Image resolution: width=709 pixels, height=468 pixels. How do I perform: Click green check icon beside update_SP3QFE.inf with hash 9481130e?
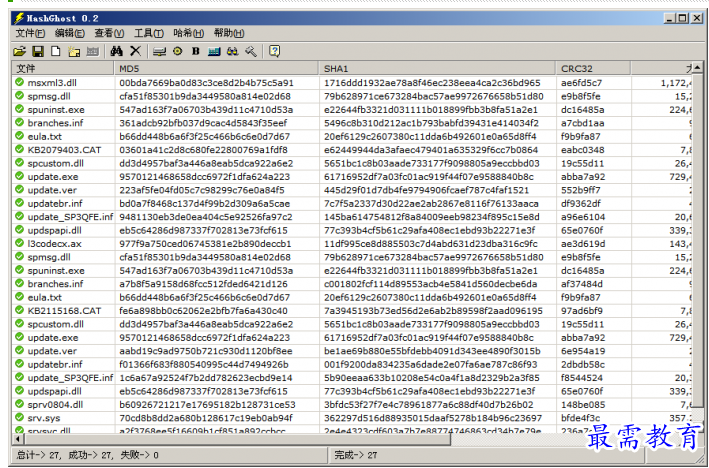point(19,217)
